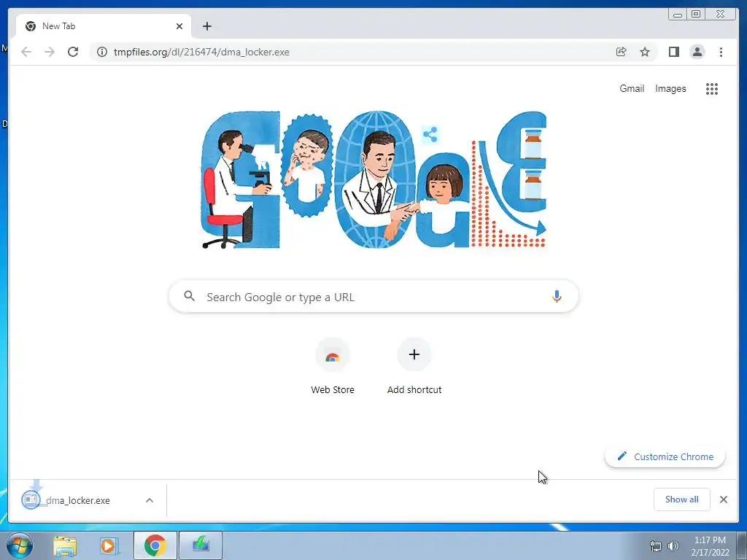The width and height of the screenshot is (747, 560).
Task: Go back with the browser back arrow
Action: [26, 52]
